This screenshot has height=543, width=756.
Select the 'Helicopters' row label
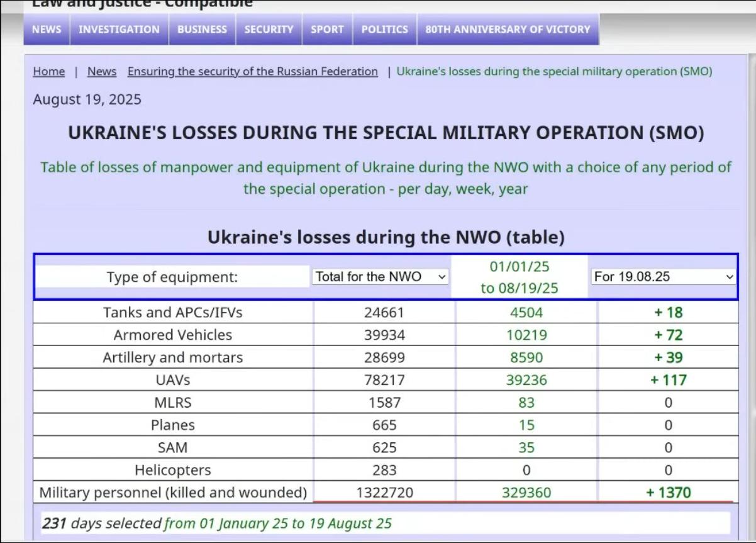coord(173,470)
